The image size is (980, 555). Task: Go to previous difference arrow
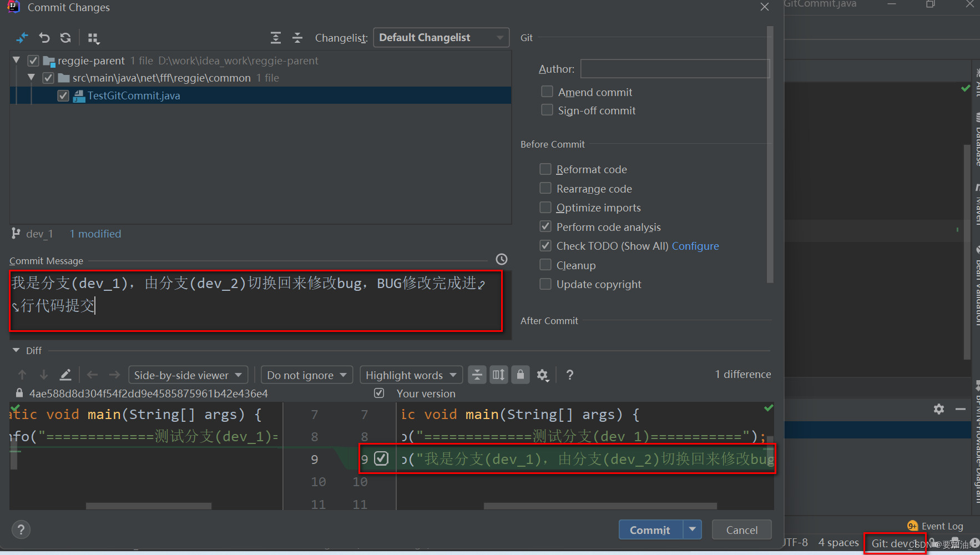tap(22, 375)
